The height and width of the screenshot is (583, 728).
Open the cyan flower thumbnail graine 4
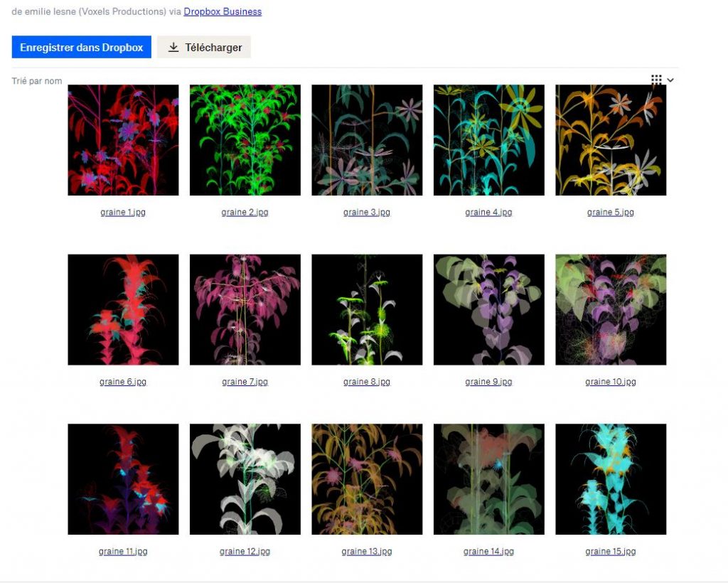[488, 140]
